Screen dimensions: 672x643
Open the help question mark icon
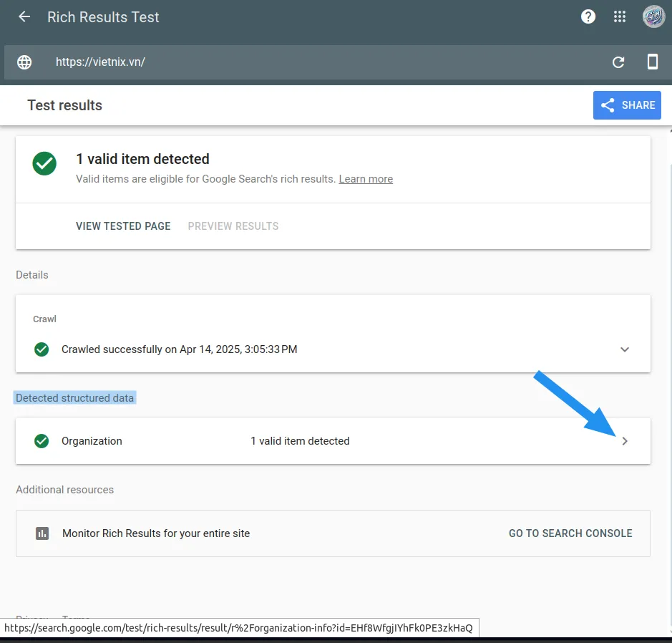point(588,16)
